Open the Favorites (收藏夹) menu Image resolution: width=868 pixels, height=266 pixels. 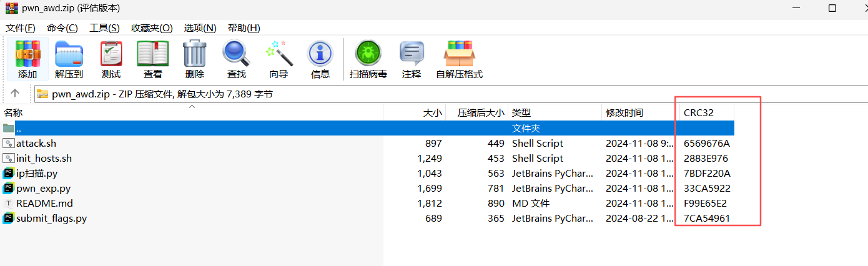[x=152, y=27]
